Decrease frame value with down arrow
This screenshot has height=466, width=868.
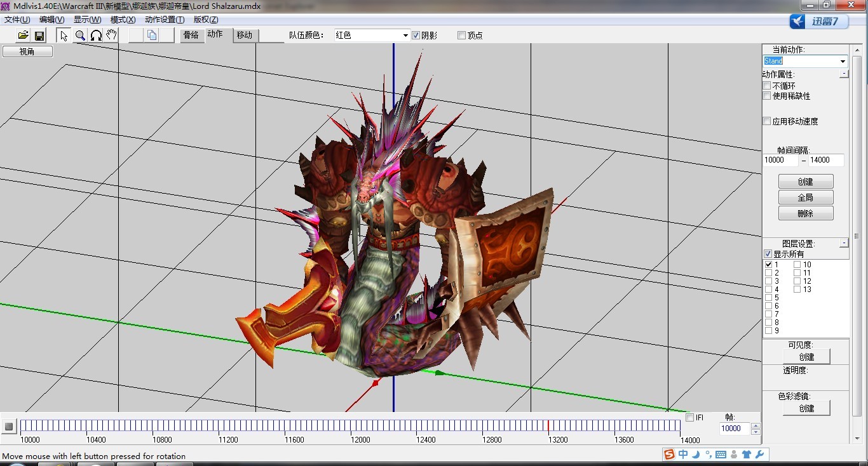tap(756, 432)
